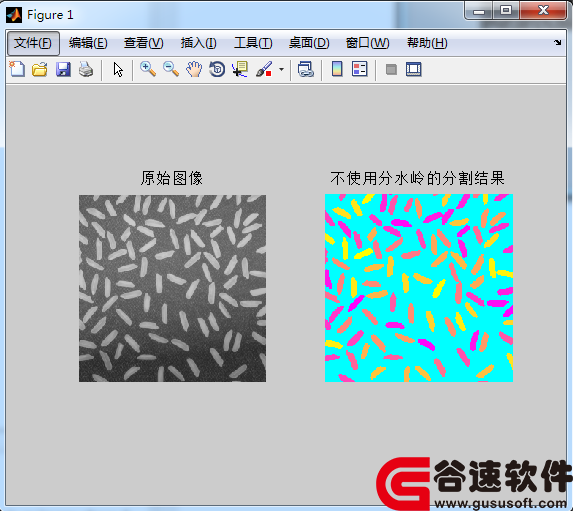Open the 文件(F) menu

[33, 43]
